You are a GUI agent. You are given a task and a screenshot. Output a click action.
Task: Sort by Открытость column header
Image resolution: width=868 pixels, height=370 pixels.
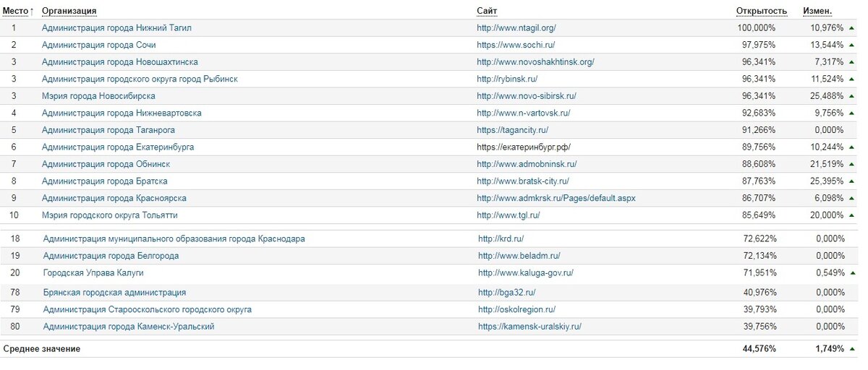[x=762, y=11]
